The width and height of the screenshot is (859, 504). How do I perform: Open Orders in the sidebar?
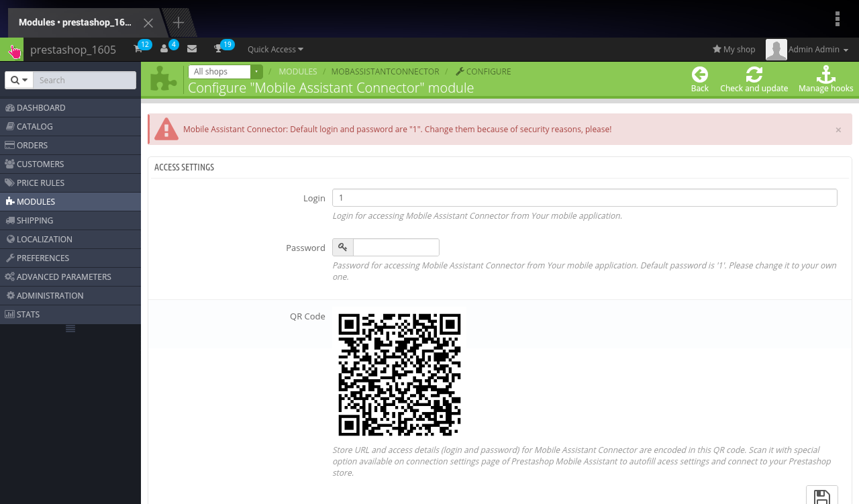click(70, 145)
